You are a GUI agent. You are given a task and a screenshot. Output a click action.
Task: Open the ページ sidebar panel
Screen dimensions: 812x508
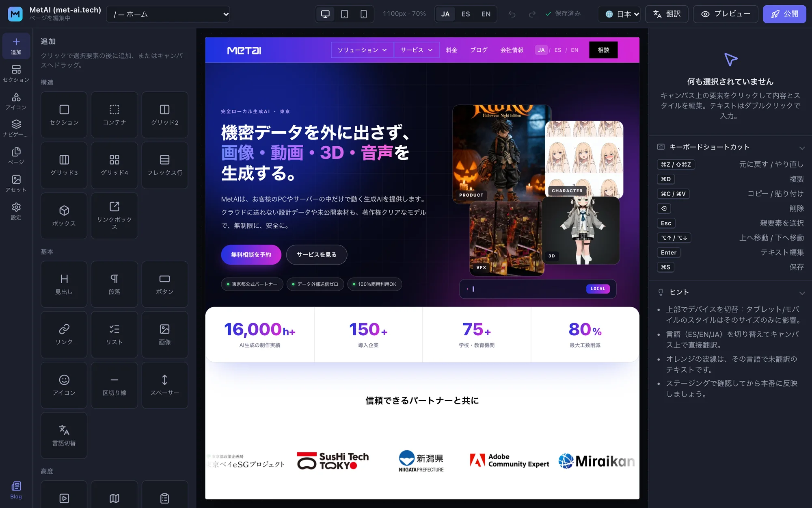(16, 156)
